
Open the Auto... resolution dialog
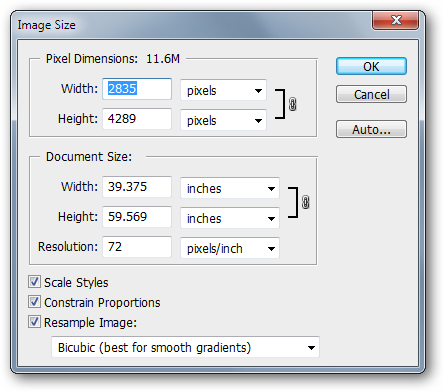pyautogui.click(x=371, y=129)
